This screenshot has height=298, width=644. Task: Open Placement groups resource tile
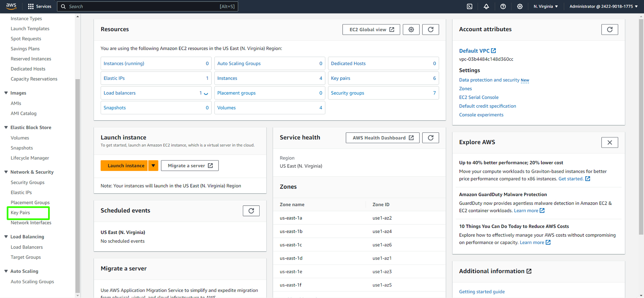(x=236, y=93)
